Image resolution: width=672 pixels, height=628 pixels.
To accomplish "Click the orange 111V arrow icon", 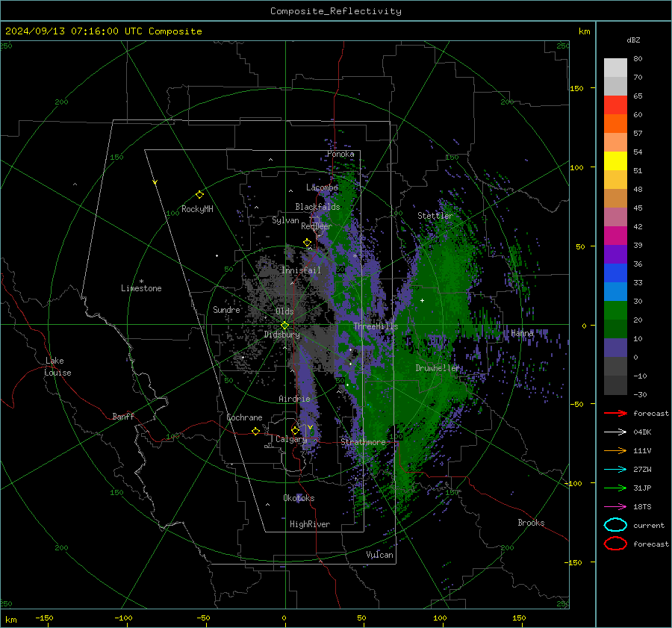I will 615,450.
